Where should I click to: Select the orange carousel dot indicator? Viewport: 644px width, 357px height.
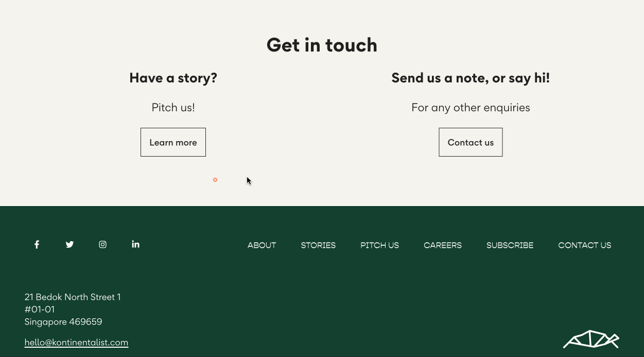[x=215, y=180]
